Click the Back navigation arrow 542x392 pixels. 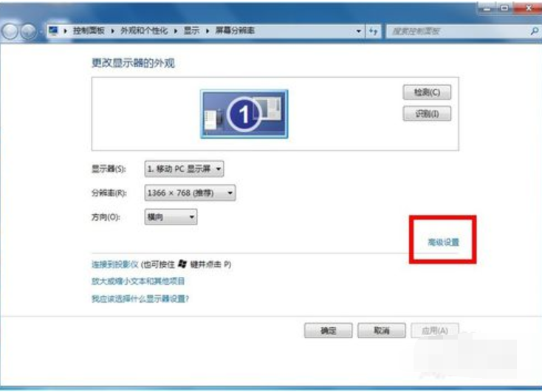click(x=10, y=32)
